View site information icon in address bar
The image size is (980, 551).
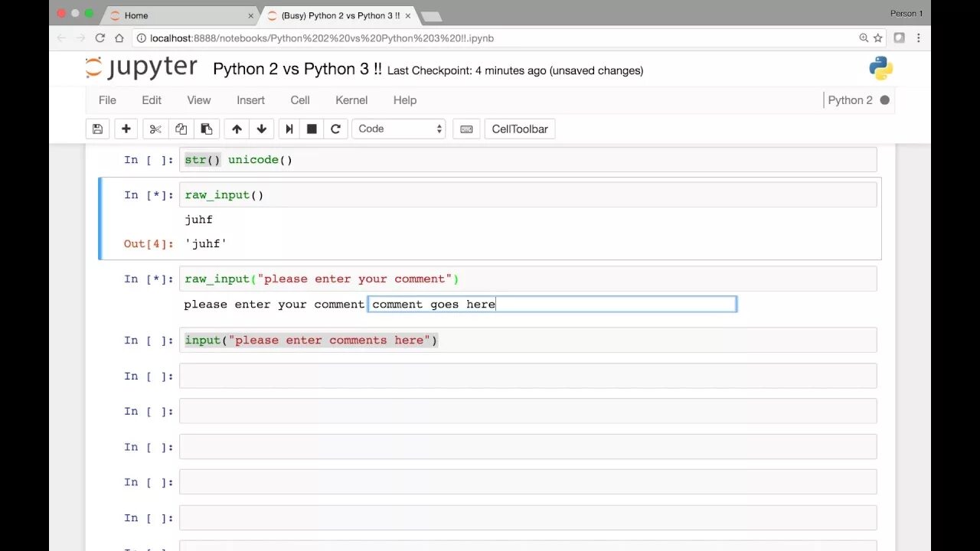(x=141, y=37)
